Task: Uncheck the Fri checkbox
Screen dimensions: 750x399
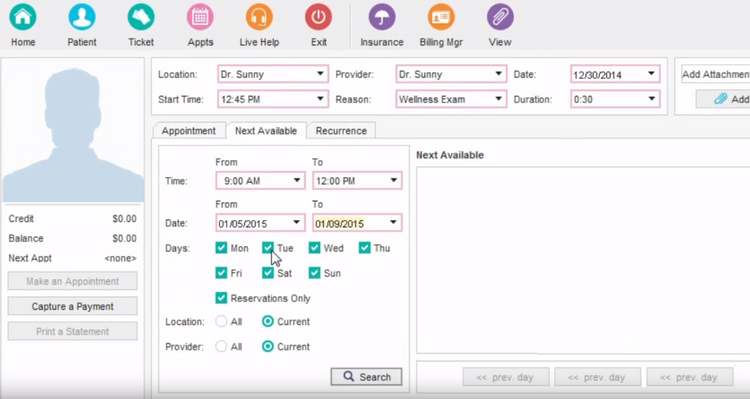Action: pyautogui.click(x=221, y=273)
